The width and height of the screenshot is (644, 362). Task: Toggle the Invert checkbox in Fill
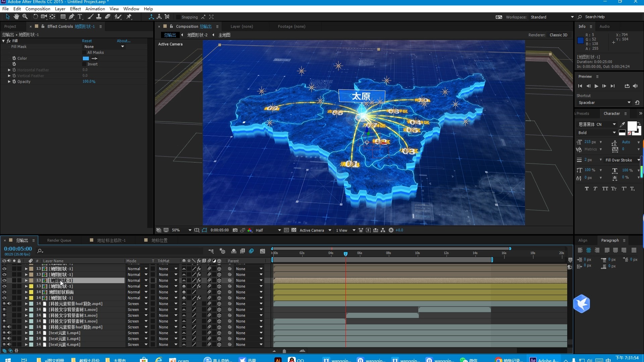[85, 64]
